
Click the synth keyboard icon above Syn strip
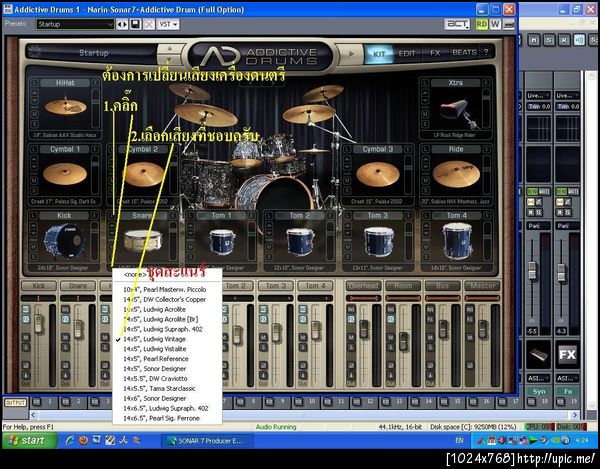click(538, 355)
